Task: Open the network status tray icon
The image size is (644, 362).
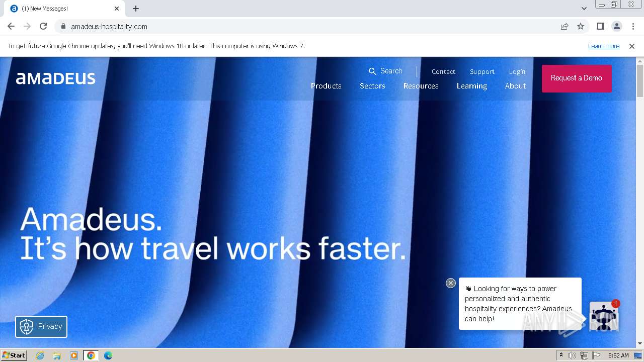Action: point(584,355)
